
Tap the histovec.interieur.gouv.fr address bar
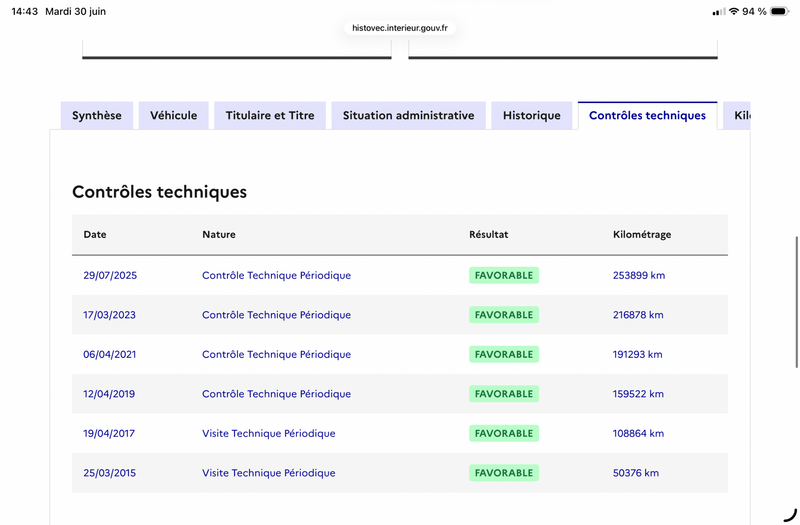tap(400, 28)
